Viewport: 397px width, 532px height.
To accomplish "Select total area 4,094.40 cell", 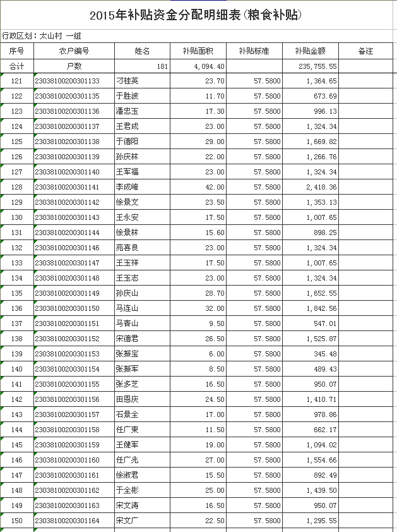I will (198, 66).
